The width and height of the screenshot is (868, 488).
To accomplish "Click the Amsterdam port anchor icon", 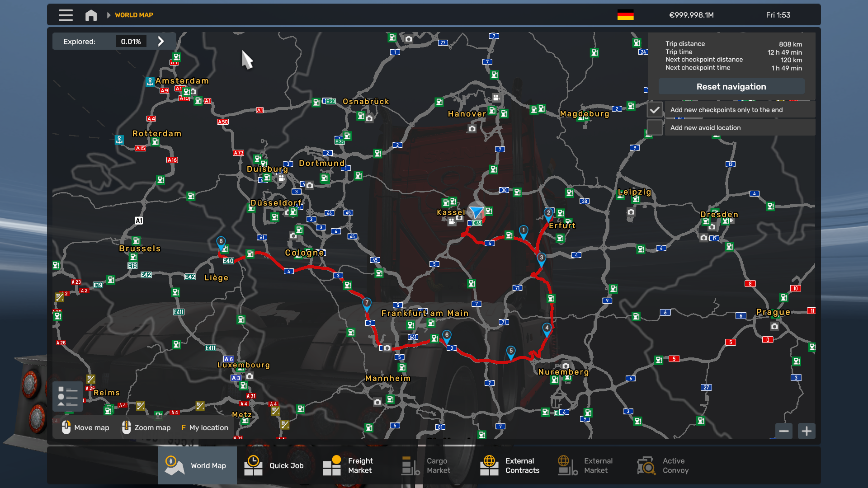I will pos(150,82).
